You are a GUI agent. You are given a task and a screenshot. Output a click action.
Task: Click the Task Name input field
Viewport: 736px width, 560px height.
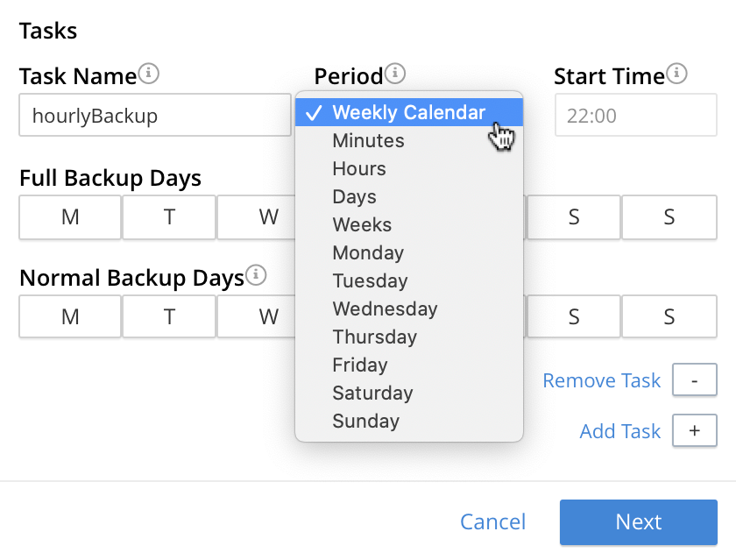click(154, 116)
